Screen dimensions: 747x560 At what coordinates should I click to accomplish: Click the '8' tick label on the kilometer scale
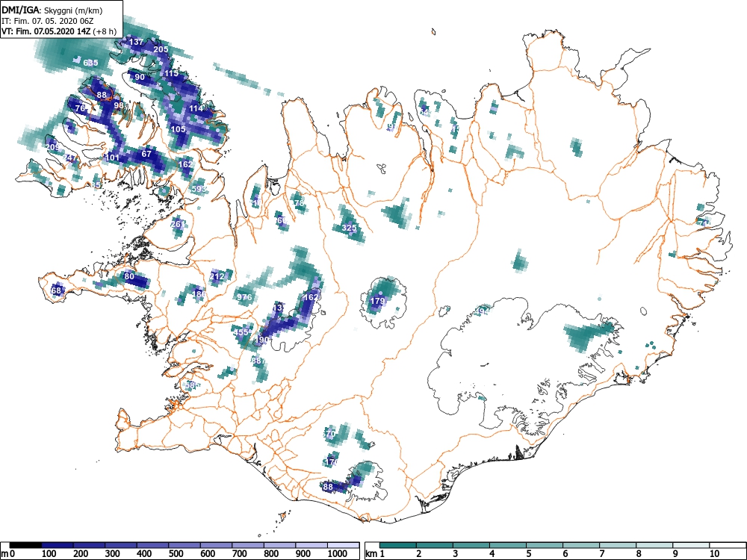(638, 554)
